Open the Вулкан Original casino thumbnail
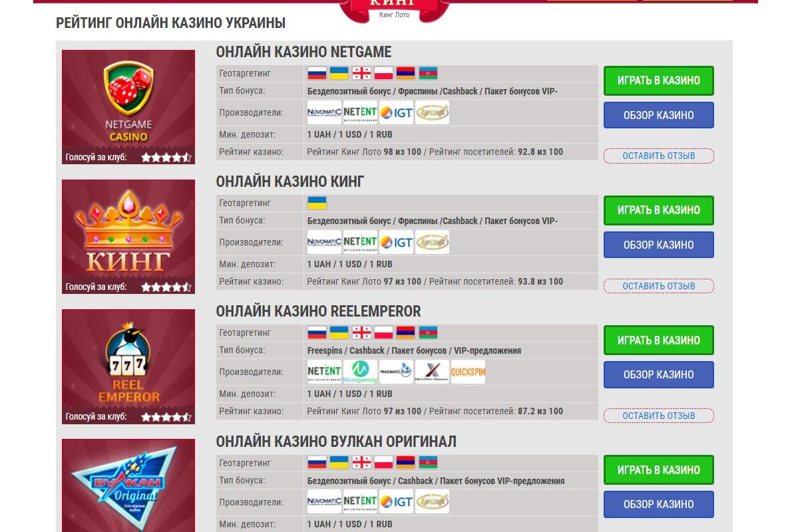This screenshot has width=792, height=532. point(128,485)
